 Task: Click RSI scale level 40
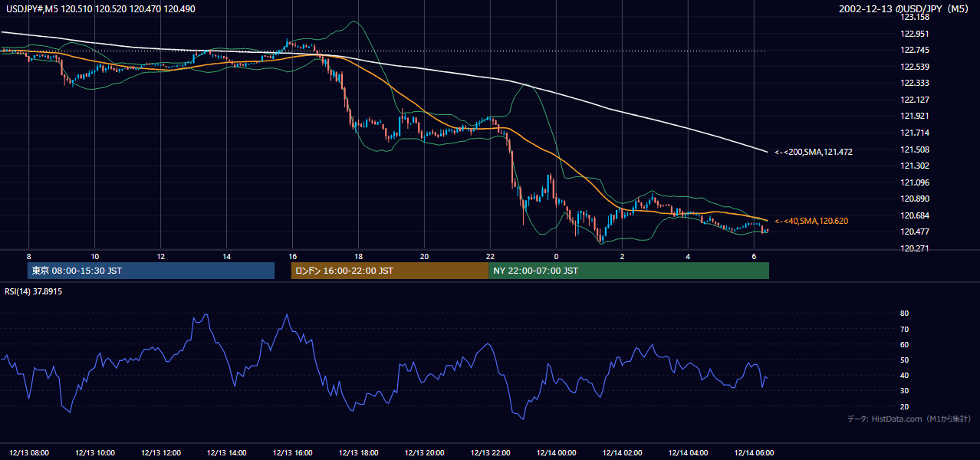coord(905,376)
